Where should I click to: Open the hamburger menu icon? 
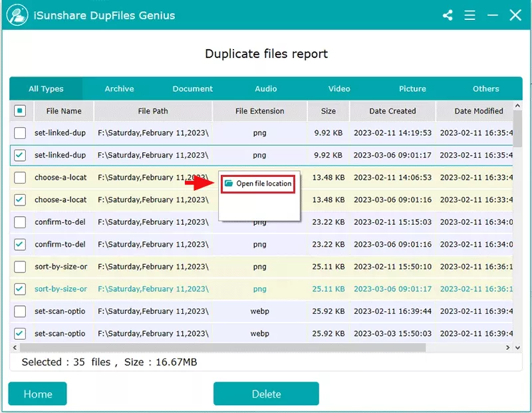470,15
